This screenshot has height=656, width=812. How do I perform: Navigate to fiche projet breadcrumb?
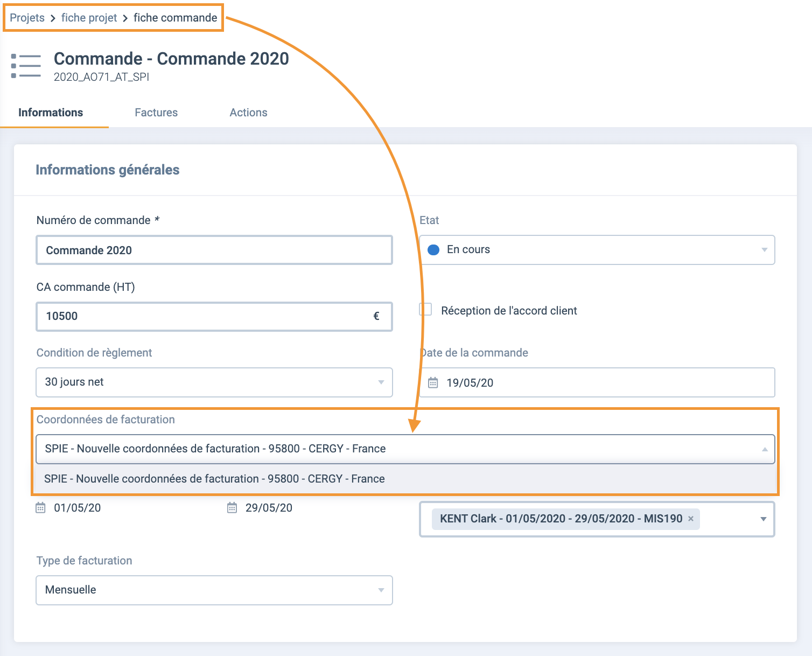(89, 18)
